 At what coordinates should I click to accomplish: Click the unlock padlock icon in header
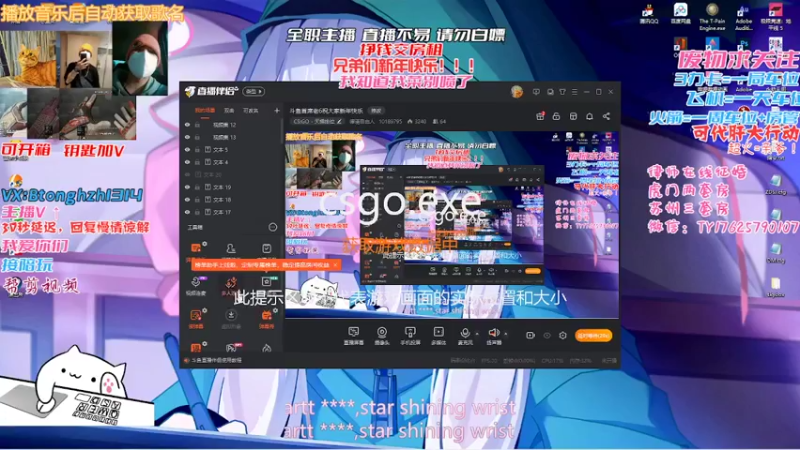point(556,116)
